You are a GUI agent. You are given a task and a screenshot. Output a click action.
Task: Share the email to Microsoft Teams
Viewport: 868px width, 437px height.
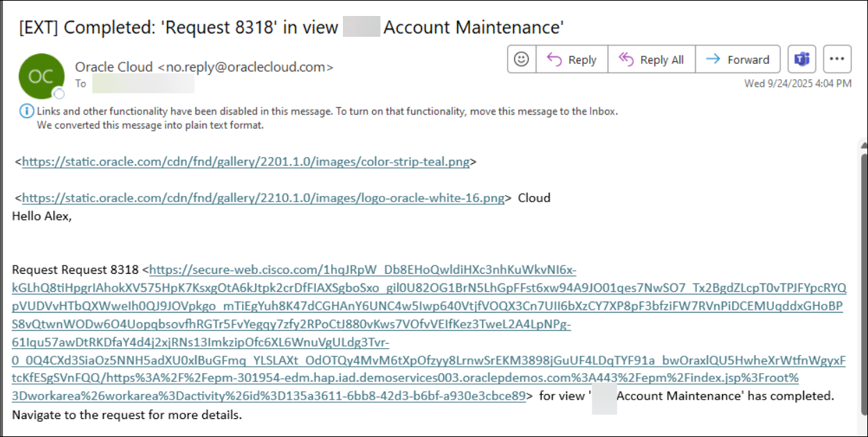click(x=802, y=60)
